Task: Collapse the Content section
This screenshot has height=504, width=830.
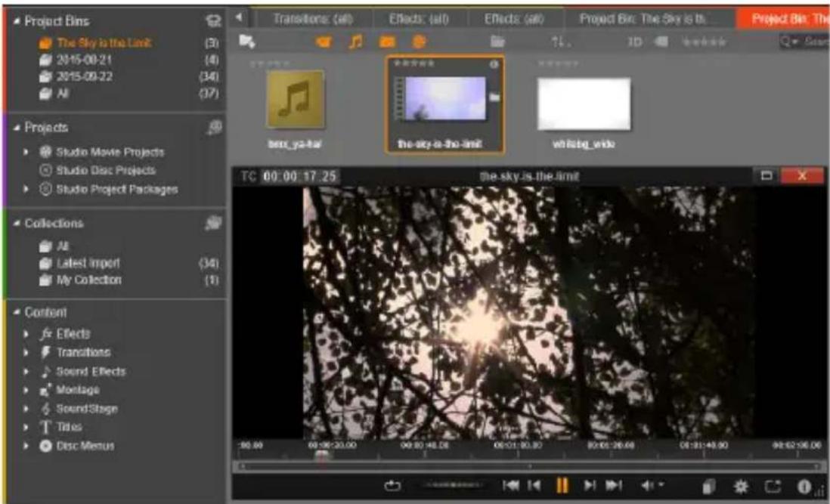Action: (17, 312)
